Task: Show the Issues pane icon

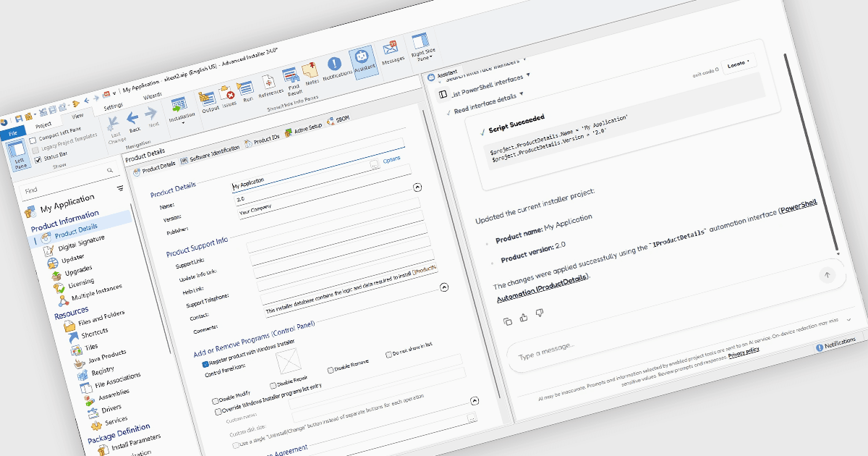Action: (x=229, y=94)
